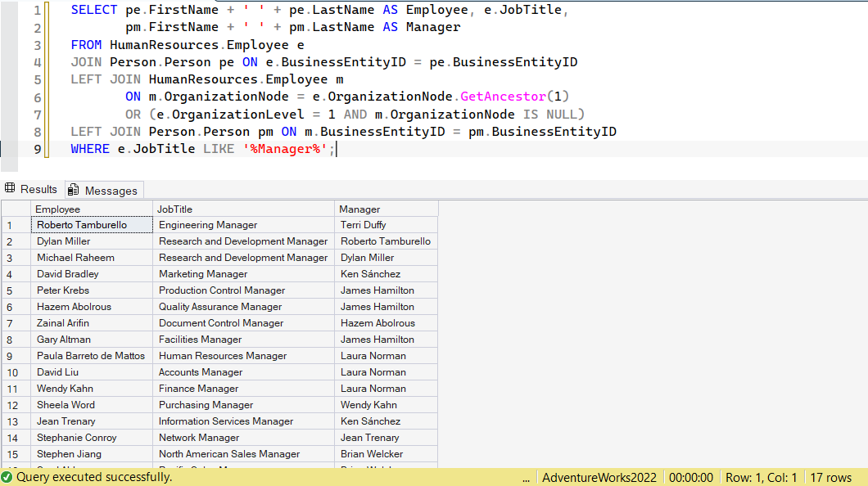Viewport: 868px width, 486px height.
Task: Click the green query success checkmark icon
Action: tap(7, 477)
